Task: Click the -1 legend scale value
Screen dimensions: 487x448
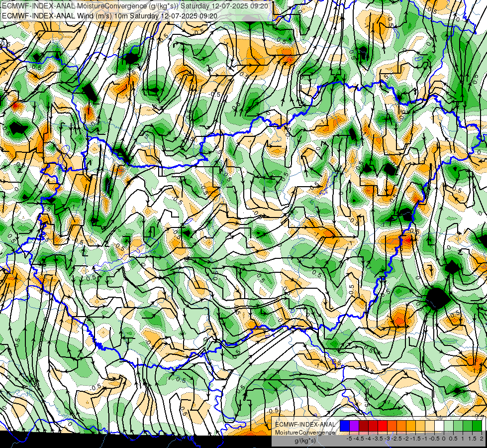Action: [x=425, y=439]
